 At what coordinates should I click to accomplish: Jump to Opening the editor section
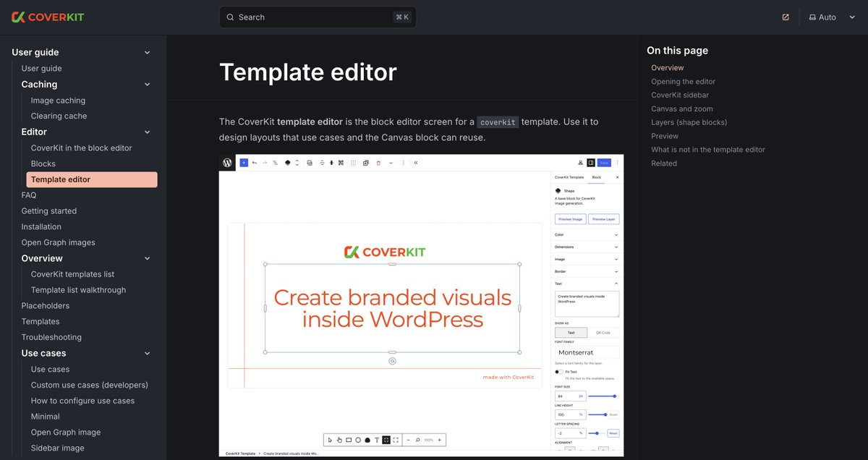pyautogui.click(x=683, y=82)
